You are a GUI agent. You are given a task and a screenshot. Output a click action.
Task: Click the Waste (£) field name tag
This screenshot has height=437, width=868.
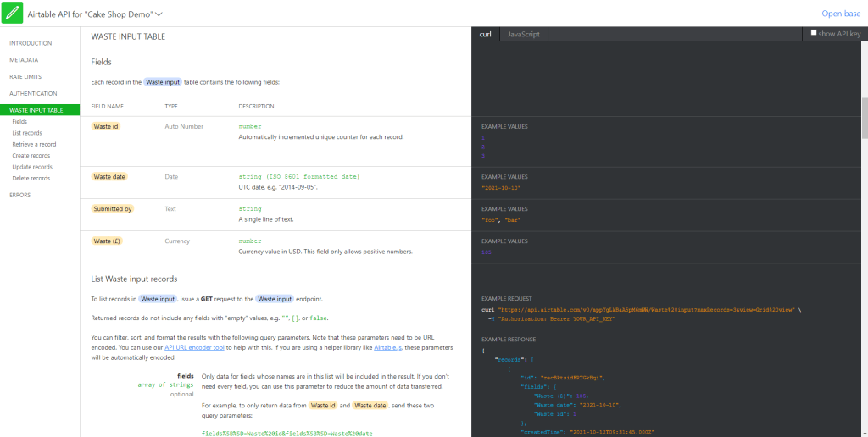point(108,241)
